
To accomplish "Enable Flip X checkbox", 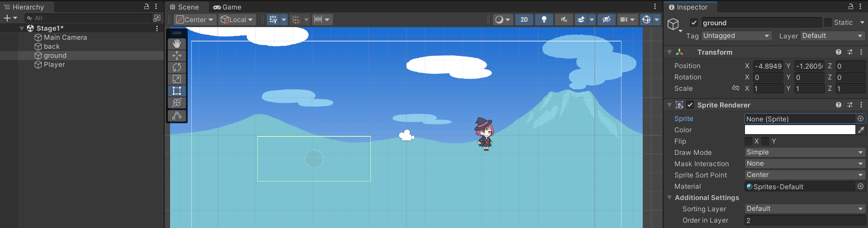I will [x=749, y=141].
